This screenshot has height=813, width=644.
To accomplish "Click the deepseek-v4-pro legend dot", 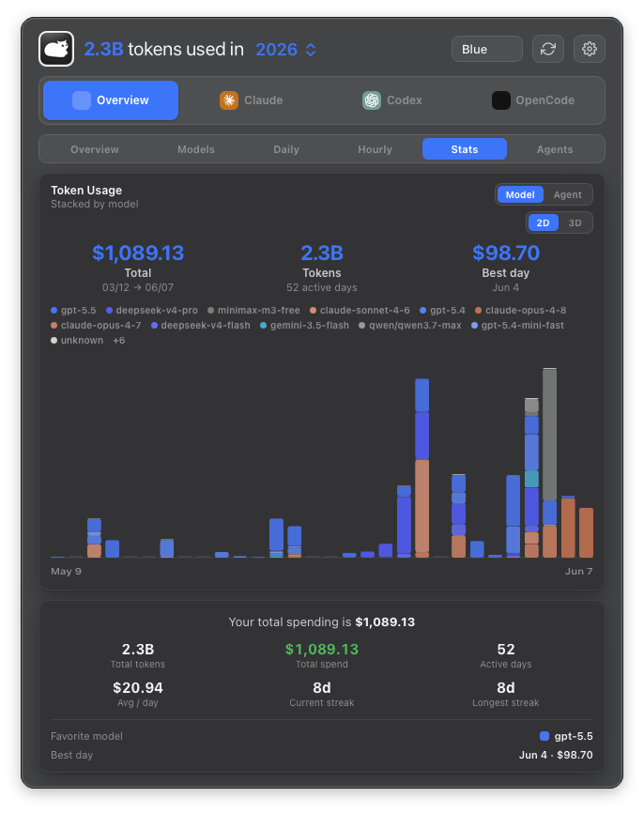I will [110, 311].
